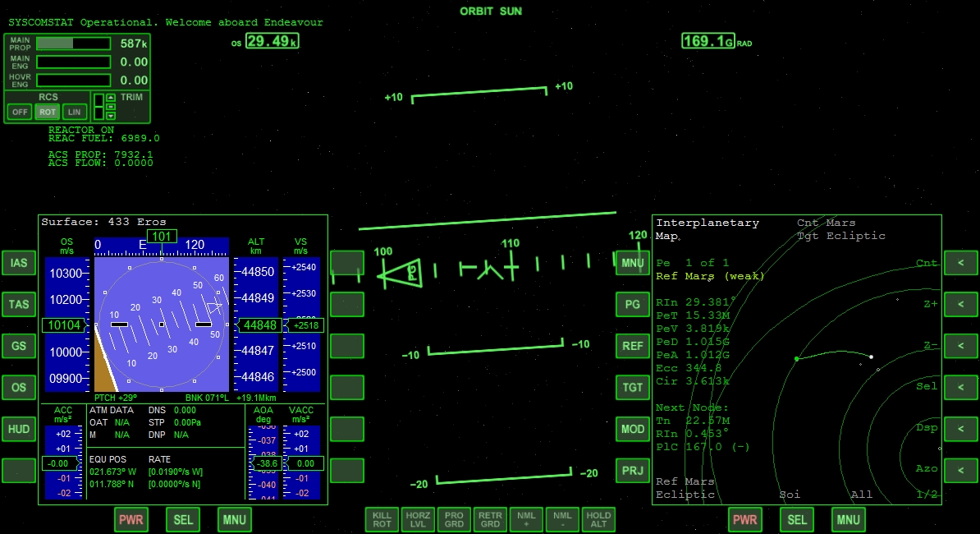Click the OS 29.49k speed readout
This screenshot has width=980, height=534.
pos(266,41)
